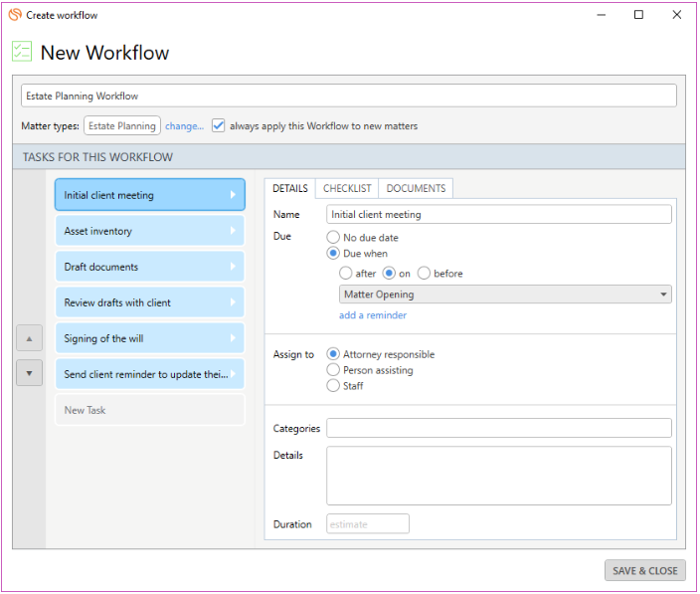Switch to the DETAILS tab
The width and height of the screenshot is (700, 594).
click(x=290, y=188)
